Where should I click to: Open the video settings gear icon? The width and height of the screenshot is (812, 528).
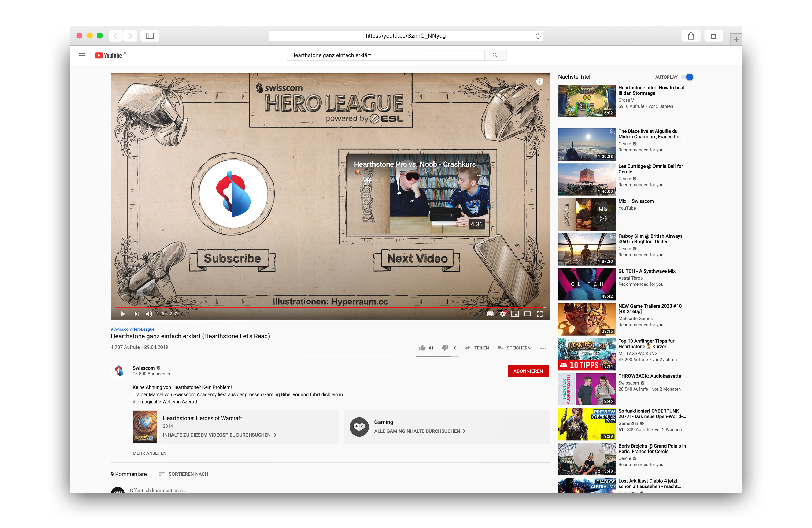point(503,314)
